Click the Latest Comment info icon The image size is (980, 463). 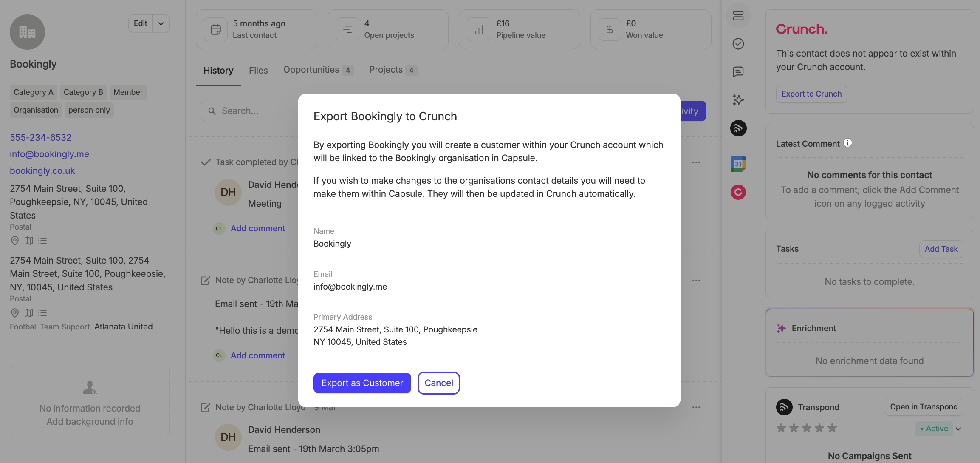pyautogui.click(x=847, y=143)
